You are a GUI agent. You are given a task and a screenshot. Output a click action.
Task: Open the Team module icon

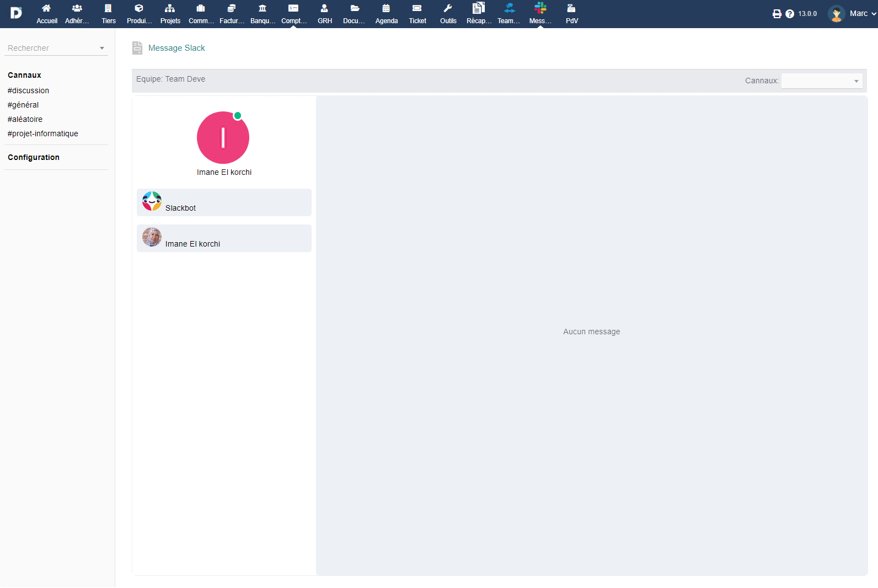[x=510, y=8]
